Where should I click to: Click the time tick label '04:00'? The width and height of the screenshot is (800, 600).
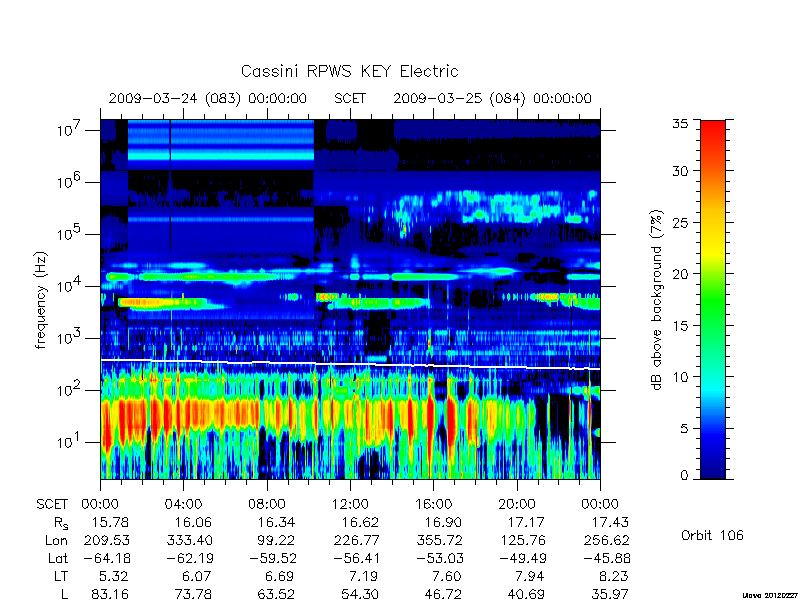(x=183, y=505)
